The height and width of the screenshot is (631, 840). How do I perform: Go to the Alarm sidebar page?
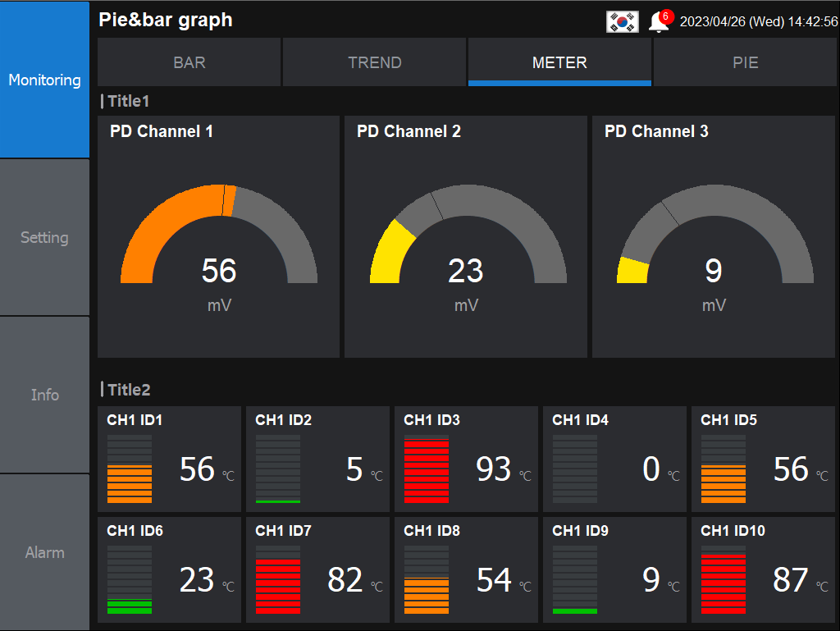click(x=44, y=553)
